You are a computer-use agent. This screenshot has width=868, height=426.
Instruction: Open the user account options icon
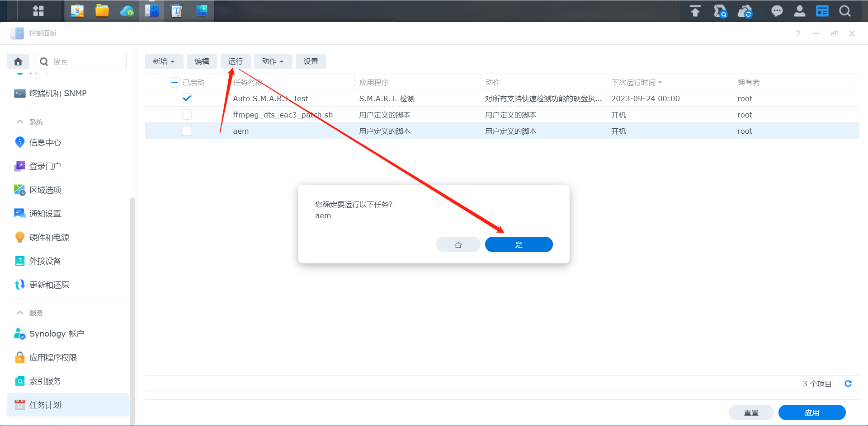[x=800, y=11]
